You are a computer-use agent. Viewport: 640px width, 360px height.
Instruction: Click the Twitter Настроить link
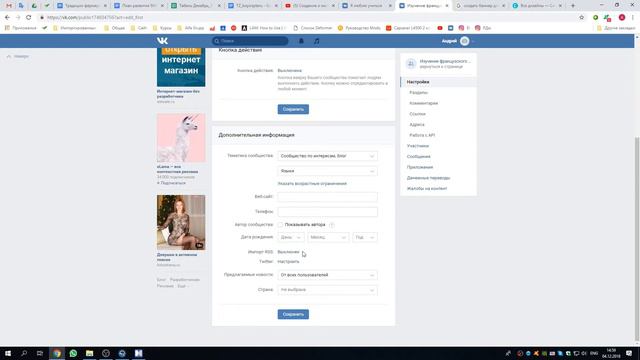288,262
